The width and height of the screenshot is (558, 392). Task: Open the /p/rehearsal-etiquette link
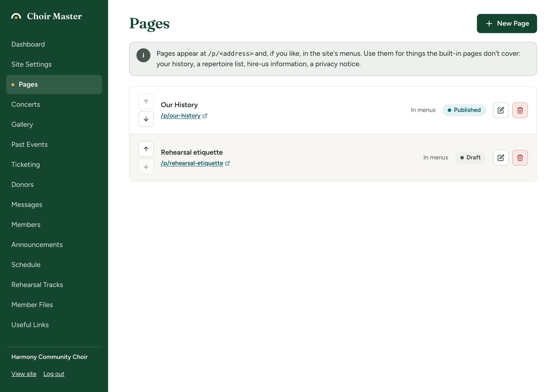pyautogui.click(x=195, y=163)
